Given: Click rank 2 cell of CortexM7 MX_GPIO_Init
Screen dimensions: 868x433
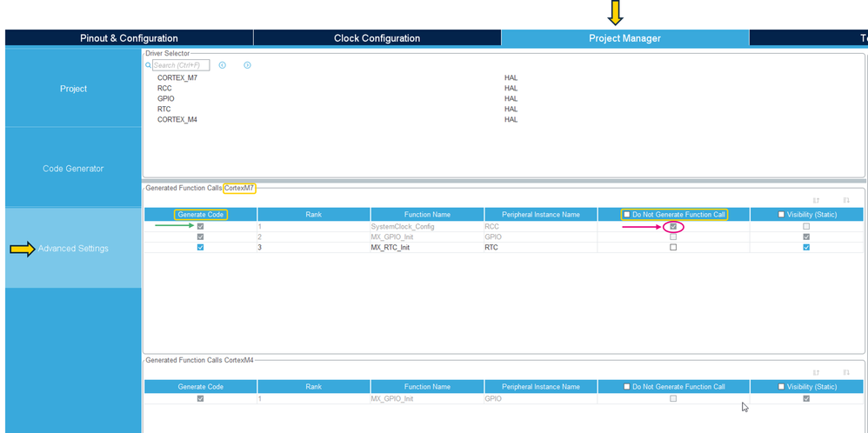Looking at the screenshot, I should 314,237.
